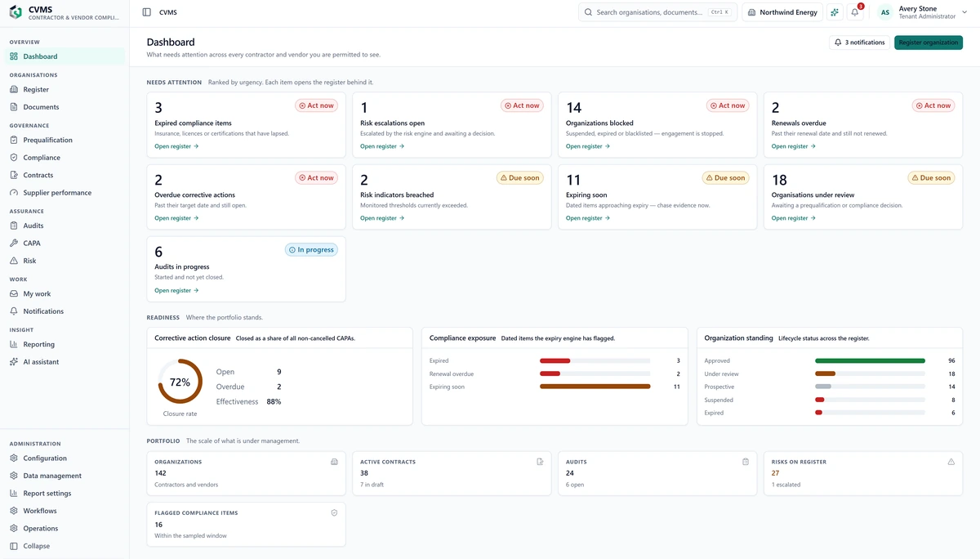Navigate to Data management in Administration
980x559 pixels.
click(x=65, y=476)
